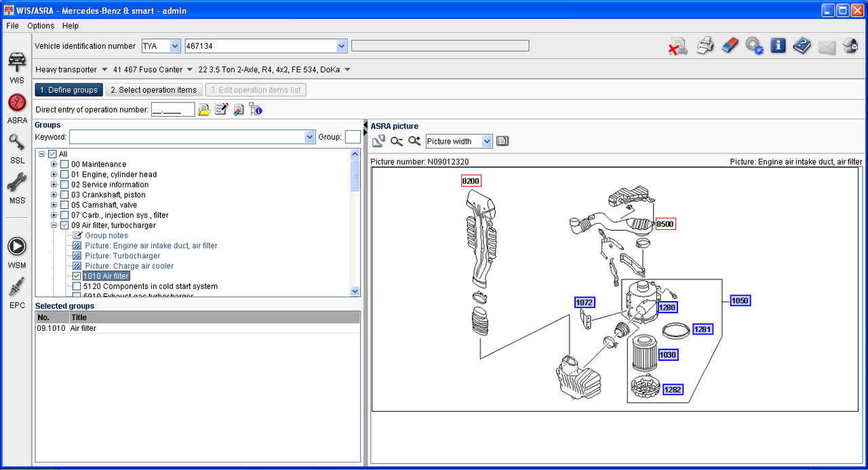Select the 09.1010 Air filter selected-groups row
Image resolution: width=868 pixels, height=470 pixels.
[197, 328]
